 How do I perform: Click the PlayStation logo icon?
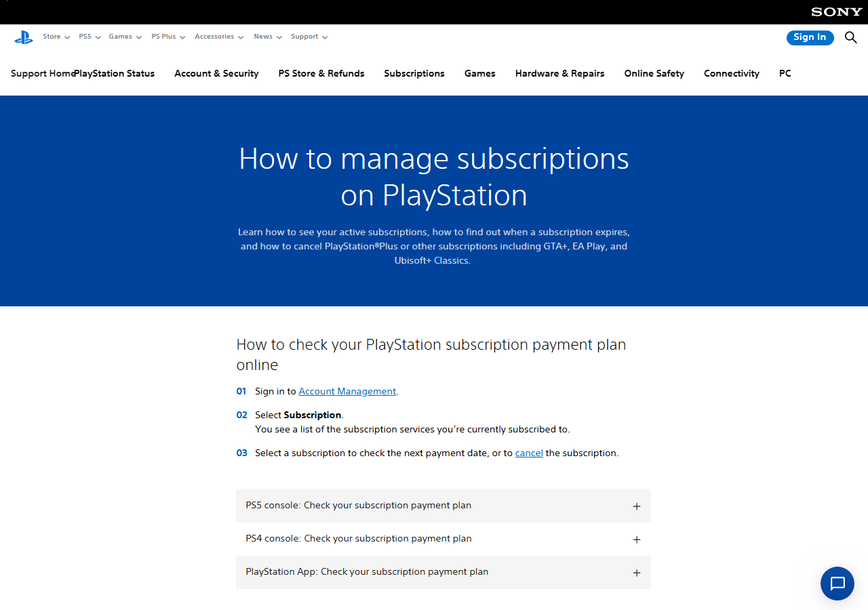tap(24, 37)
